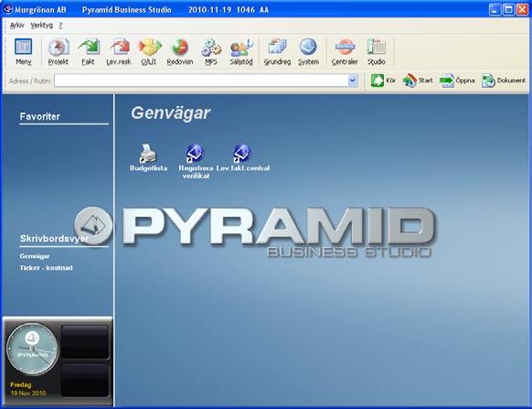
Task: Maximize the Pyramid Business Studio window
Action: 508,9
